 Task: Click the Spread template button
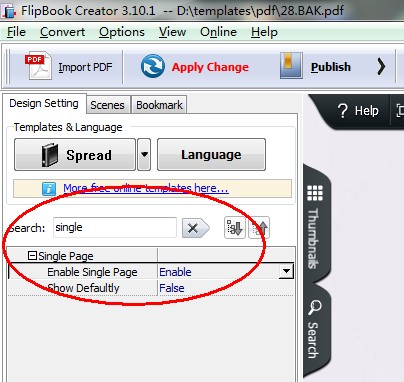click(x=75, y=155)
